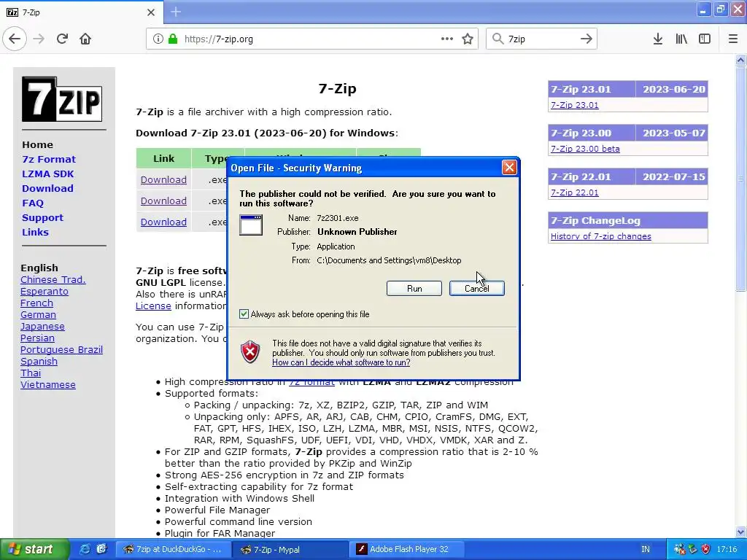
Task: Switch language to Portuguese Brazil
Action: click(x=61, y=349)
